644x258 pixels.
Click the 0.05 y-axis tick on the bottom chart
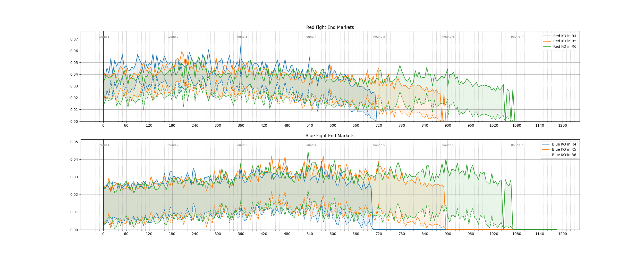pyautogui.click(x=74, y=142)
